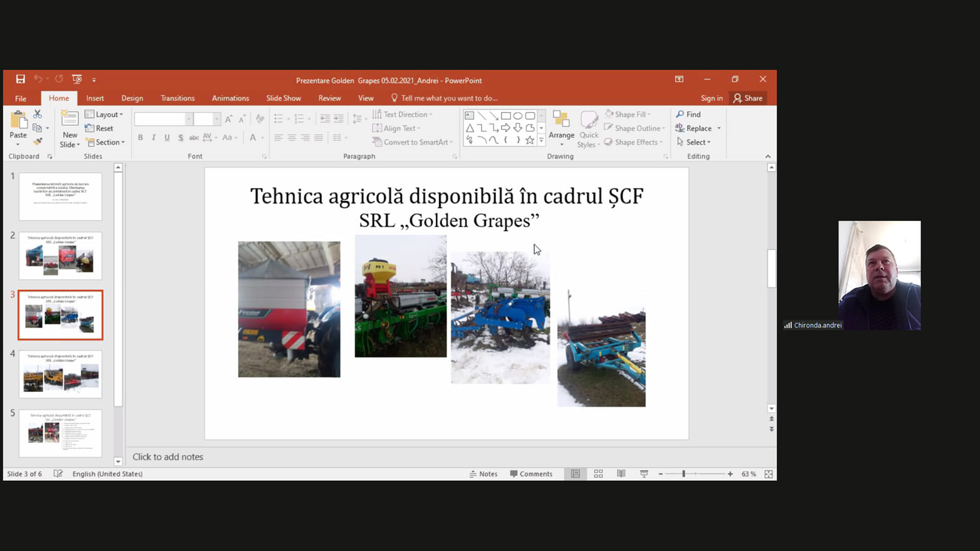980x551 pixels.
Task: Click the Save icon in title bar
Action: pyautogui.click(x=21, y=80)
